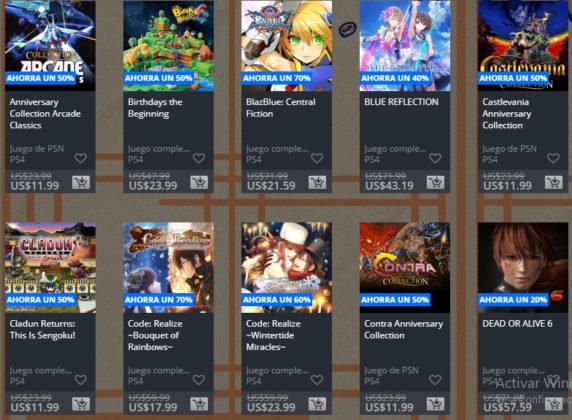The image size is (572, 420).
Task: Add Castlevania Anniversary Collection to cart
Action: [x=554, y=182]
